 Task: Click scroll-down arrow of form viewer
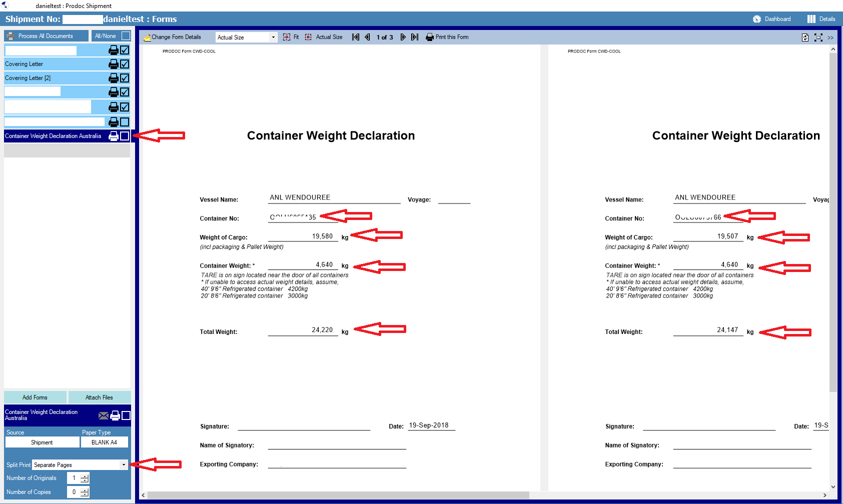point(832,487)
